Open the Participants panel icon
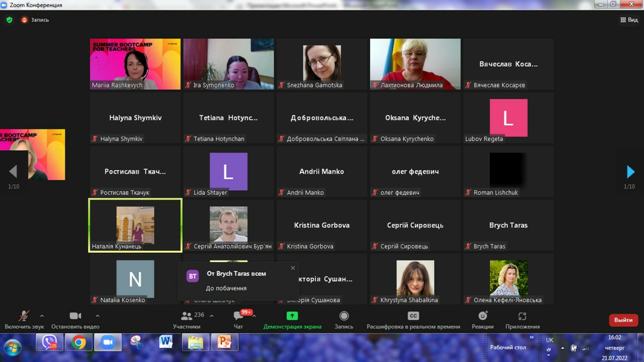Screen dimensions: 644x362 (186, 316)
